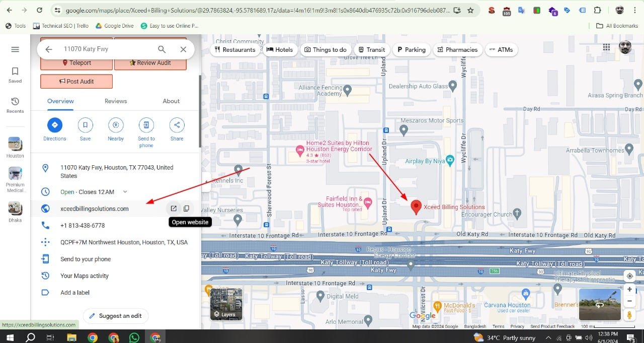
Task: Open WhatsApp from the taskbar
Action: 134,337
